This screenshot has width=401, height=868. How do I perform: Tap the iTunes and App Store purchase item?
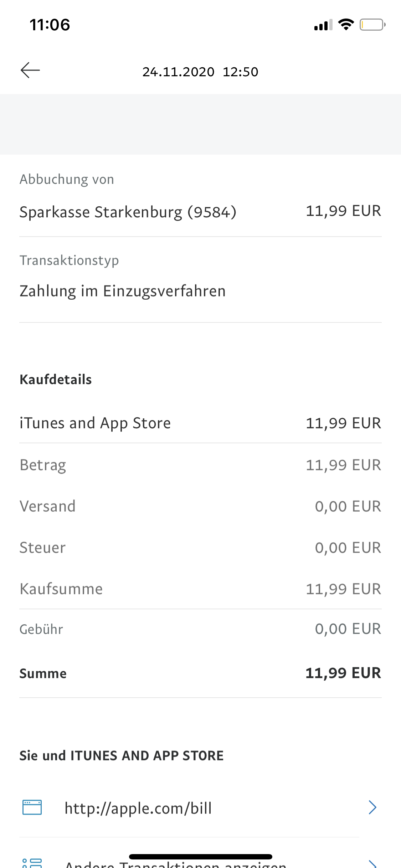[95, 423]
